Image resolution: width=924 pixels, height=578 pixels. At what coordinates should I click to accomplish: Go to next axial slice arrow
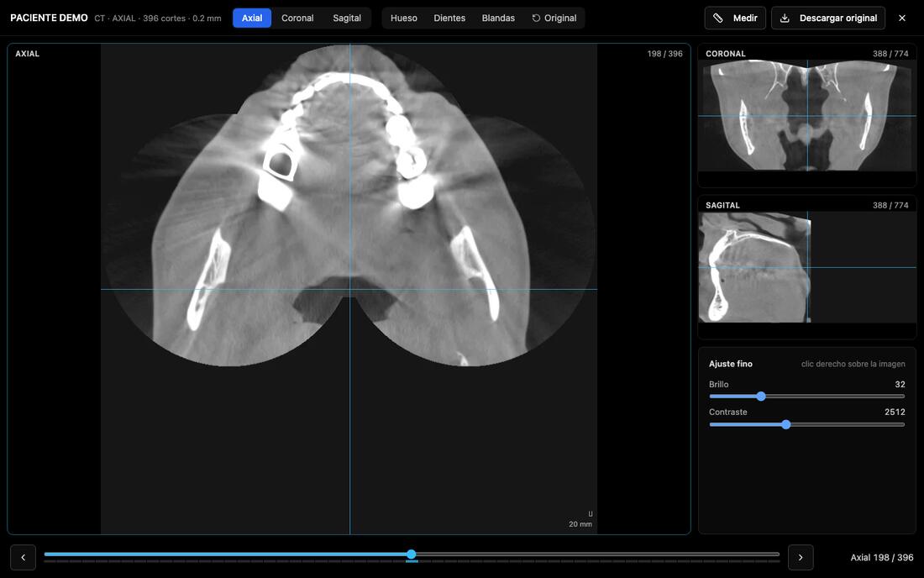point(801,557)
